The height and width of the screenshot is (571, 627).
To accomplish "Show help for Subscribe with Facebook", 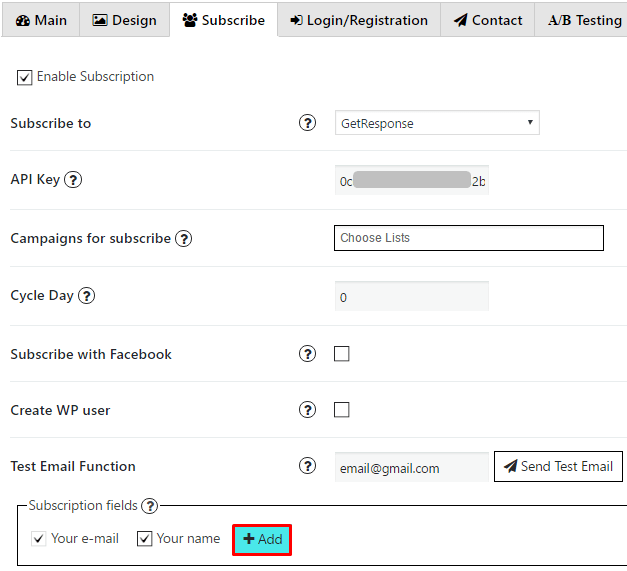I will (307, 354).
